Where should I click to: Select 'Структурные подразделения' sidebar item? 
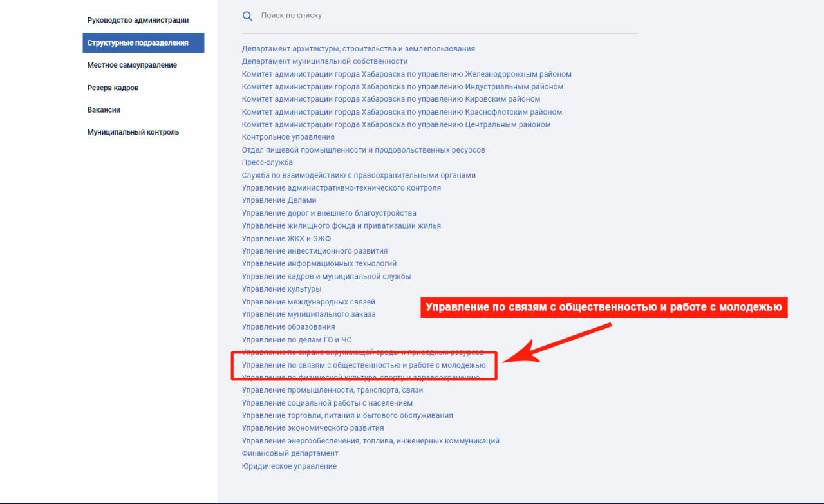click(x=144, y=43)
